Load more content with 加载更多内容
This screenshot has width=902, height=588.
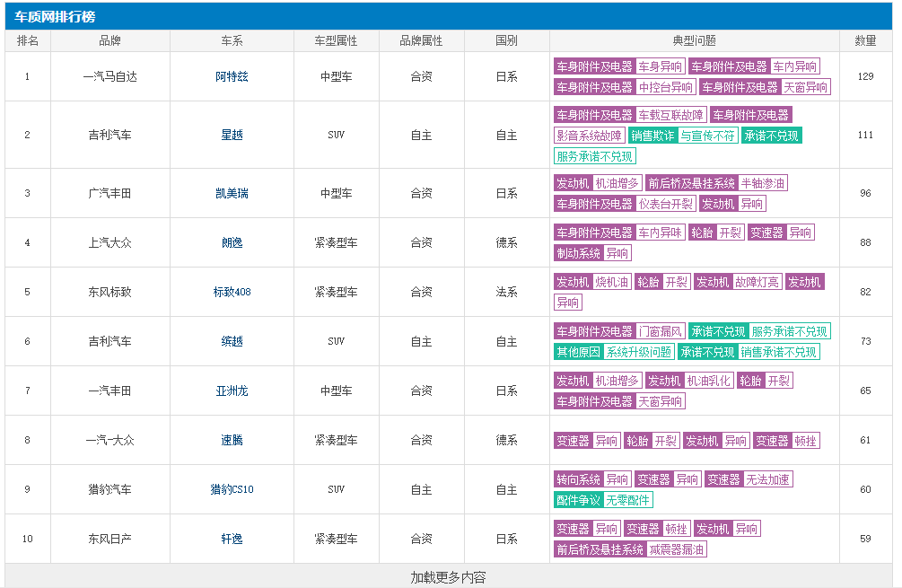448,577
